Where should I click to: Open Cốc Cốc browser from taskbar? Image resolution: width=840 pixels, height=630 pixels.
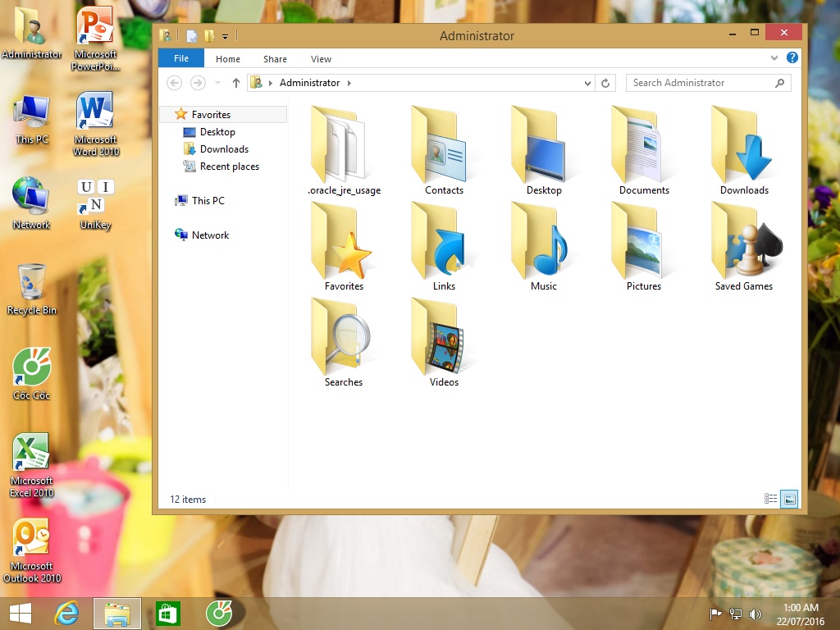pyautogui.click(x=218, y=614)
